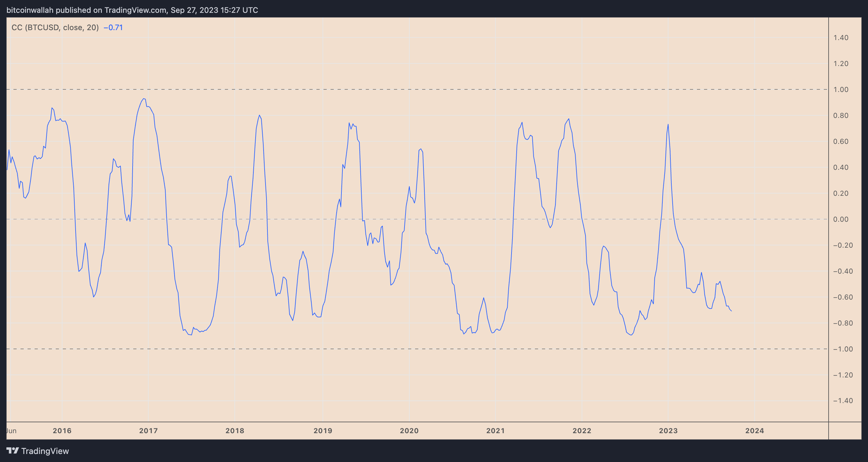Click the 0.00 level on price scale
Screen dimensions: 868x462
(x=841, y=219)
